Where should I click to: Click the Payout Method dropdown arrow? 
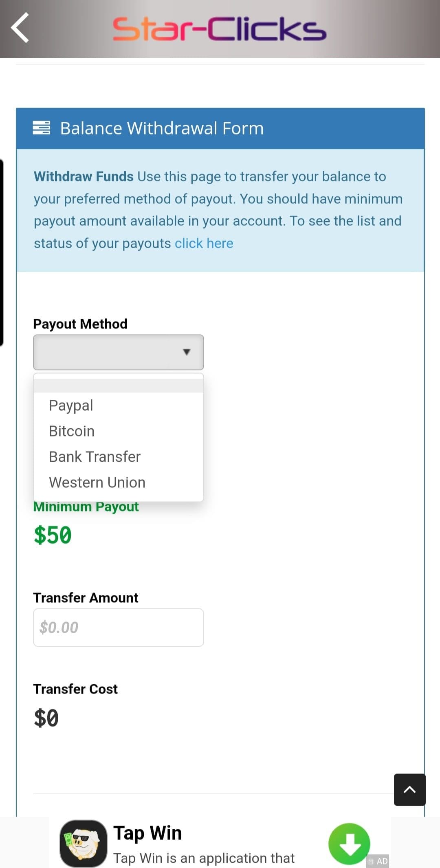(187, 352)
